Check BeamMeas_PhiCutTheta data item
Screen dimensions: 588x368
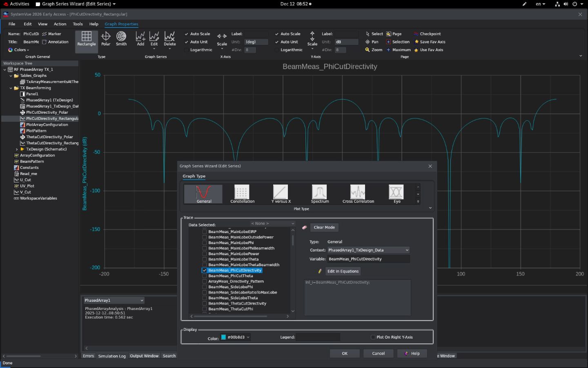(x=205, y=276)
